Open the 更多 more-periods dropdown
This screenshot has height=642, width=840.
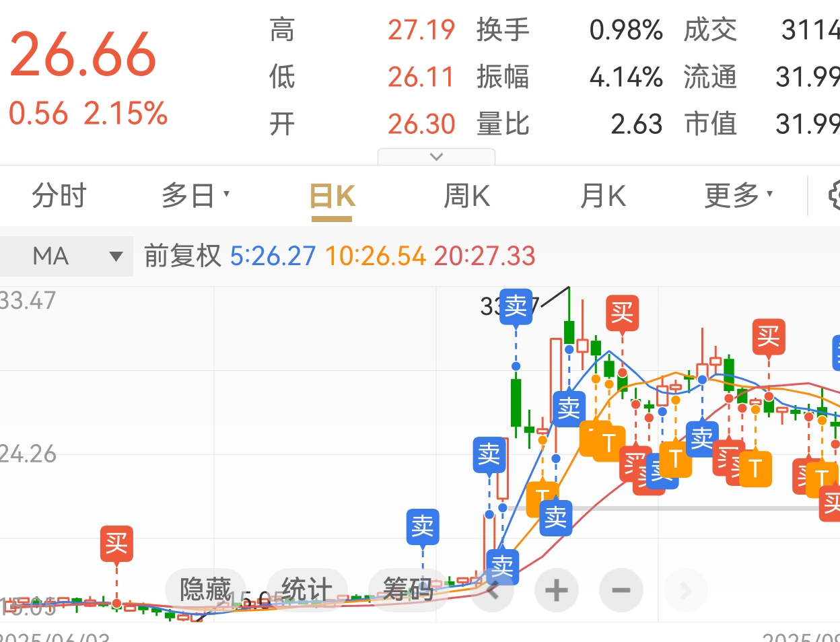(738, 196)
